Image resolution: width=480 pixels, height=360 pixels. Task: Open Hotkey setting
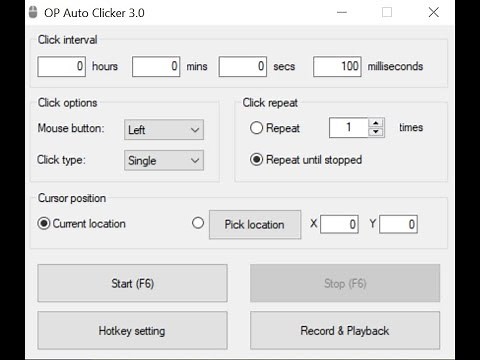132,330
